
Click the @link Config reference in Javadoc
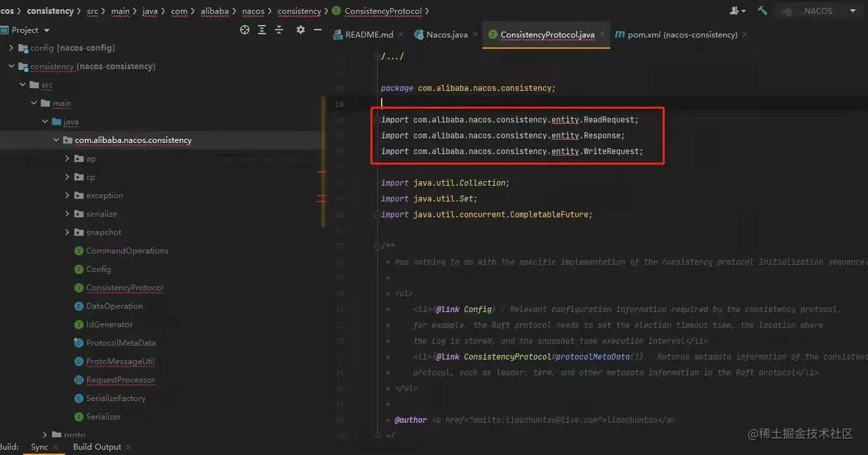click(x=464, y=309)
